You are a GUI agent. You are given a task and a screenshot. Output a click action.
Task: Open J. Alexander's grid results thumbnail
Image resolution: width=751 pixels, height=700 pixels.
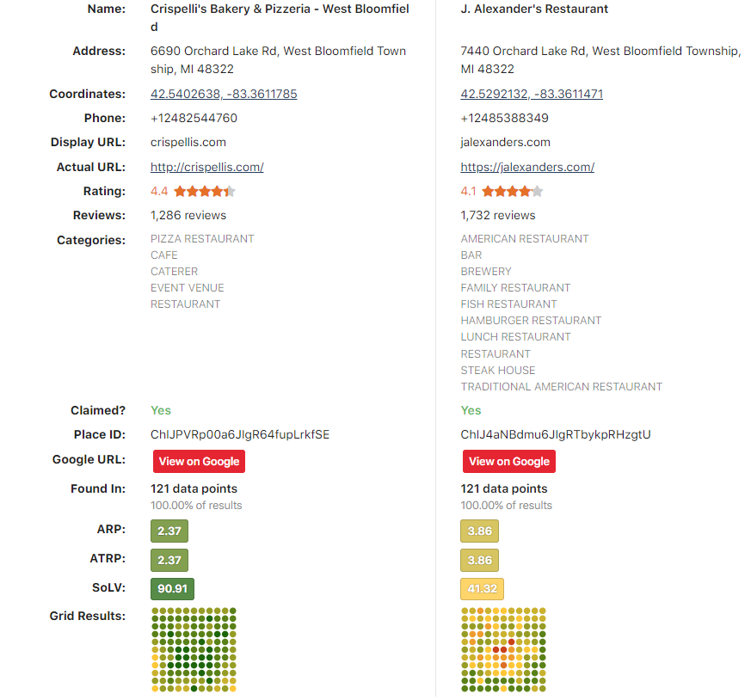click(504, 649)
